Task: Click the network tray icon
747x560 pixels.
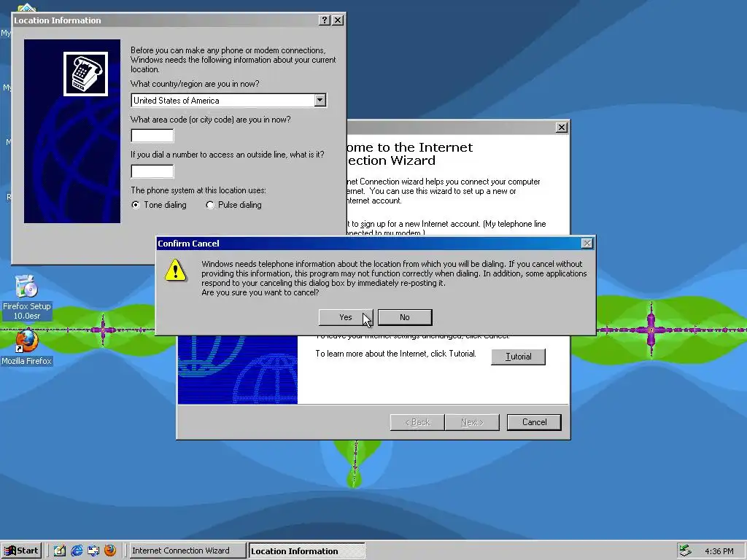Action: click(x=685, y=551)
